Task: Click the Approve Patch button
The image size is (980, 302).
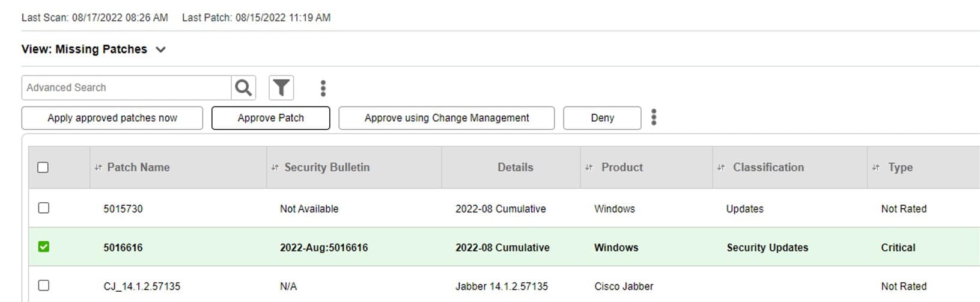Action: point(270,118)
